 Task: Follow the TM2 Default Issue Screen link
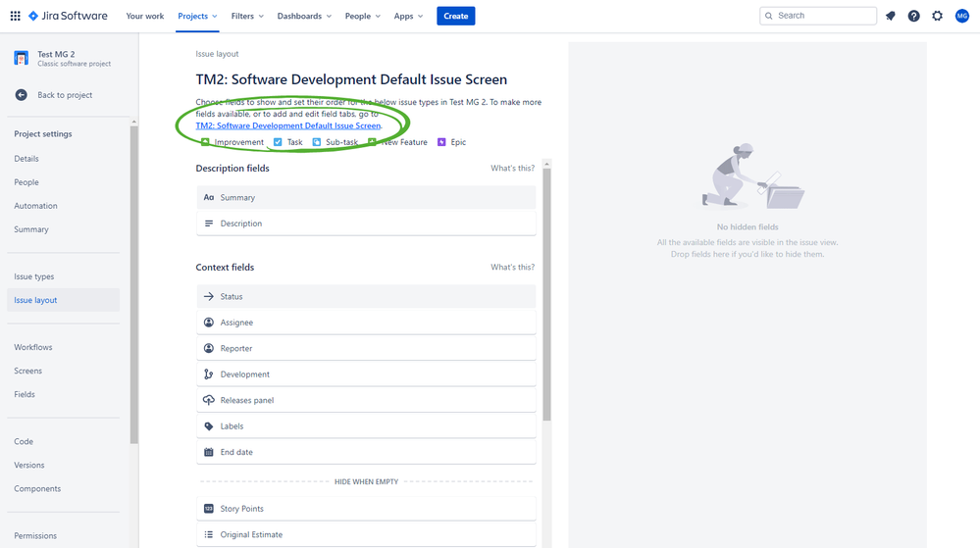(288, 125)
